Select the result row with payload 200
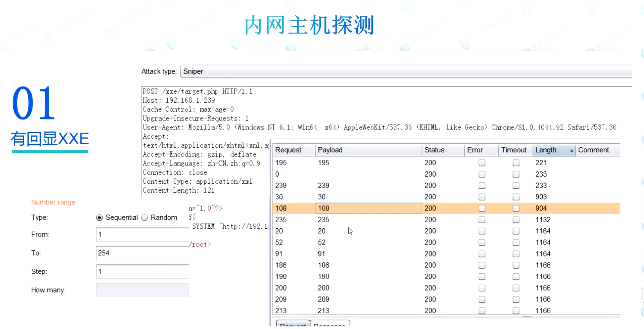The width and height of the screenshot is (644, 329). 446,288
